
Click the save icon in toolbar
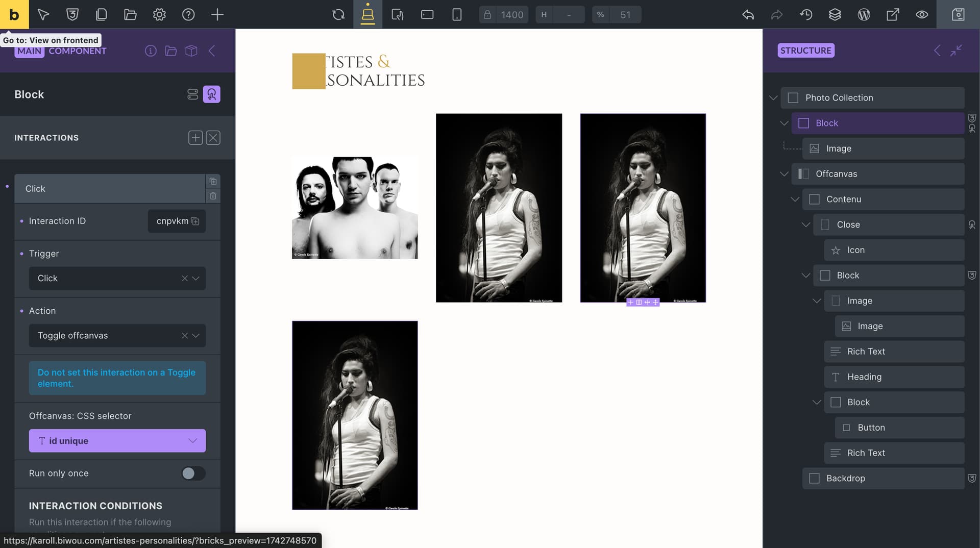(958, 14)
